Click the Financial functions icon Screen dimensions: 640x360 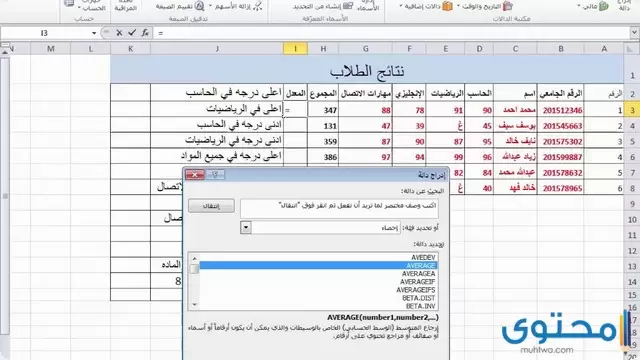tap(604, 6)
